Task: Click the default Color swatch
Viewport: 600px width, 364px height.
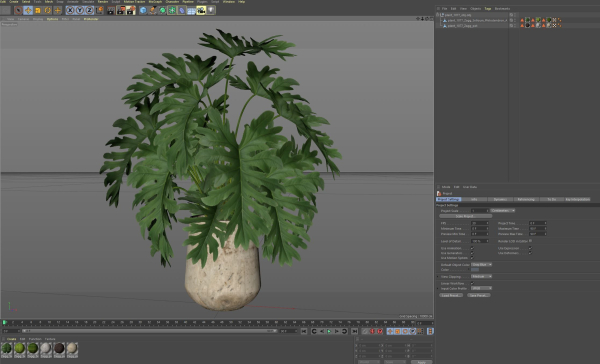Action: [475, 270]
